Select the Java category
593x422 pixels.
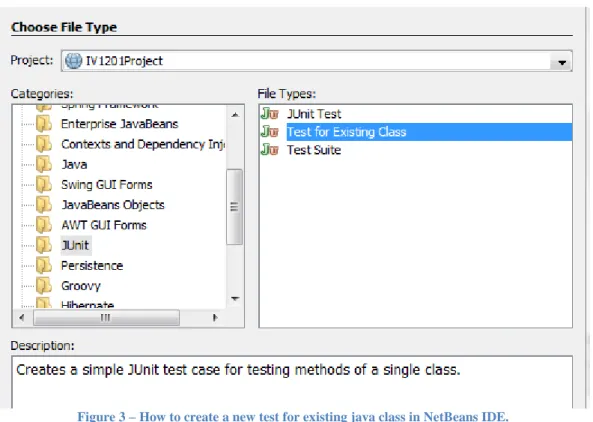tap(74, 164)
